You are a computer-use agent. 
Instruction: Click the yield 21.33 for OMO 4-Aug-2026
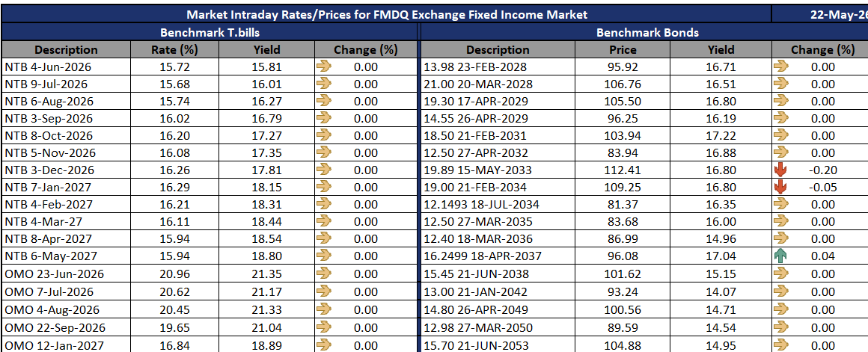pos(267,309)
